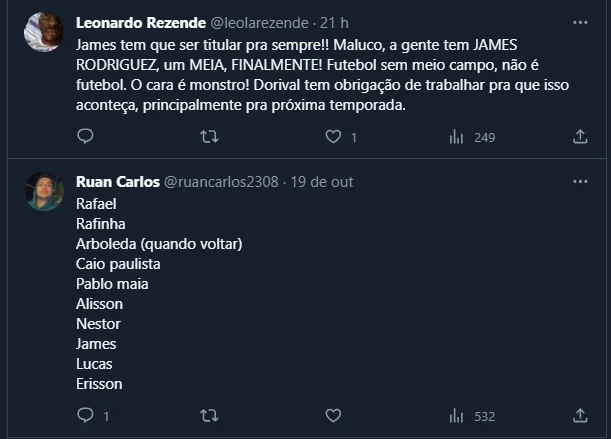
Task: Click the @ruancarlos2308 handle
Action: click(220, 182)
